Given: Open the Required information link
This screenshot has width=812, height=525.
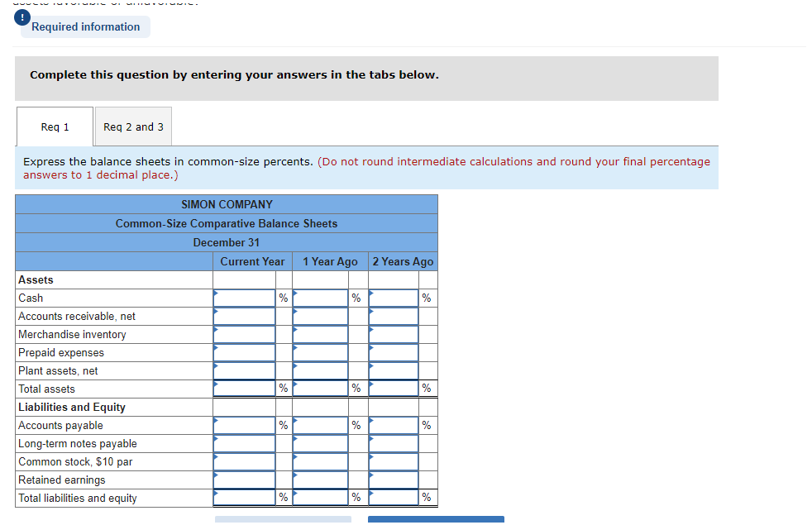Looking at the screenshot, I should point(85,27).
